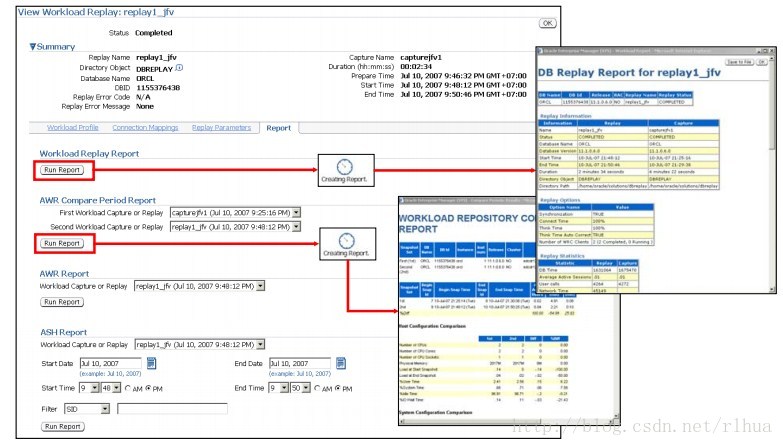Click the Filter value text field
The height and width of the screenshot is (446, 783).
(172, 409)
